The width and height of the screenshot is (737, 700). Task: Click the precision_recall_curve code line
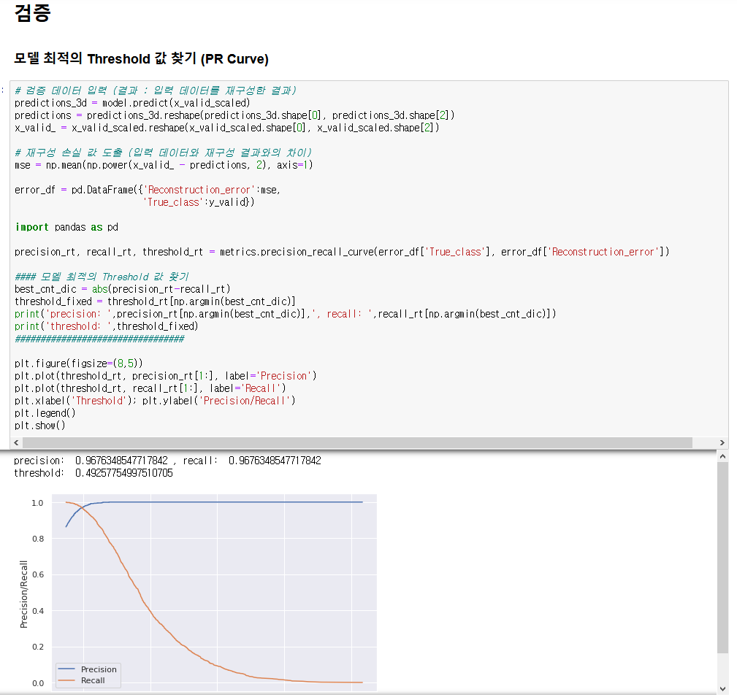click(342, 252)
